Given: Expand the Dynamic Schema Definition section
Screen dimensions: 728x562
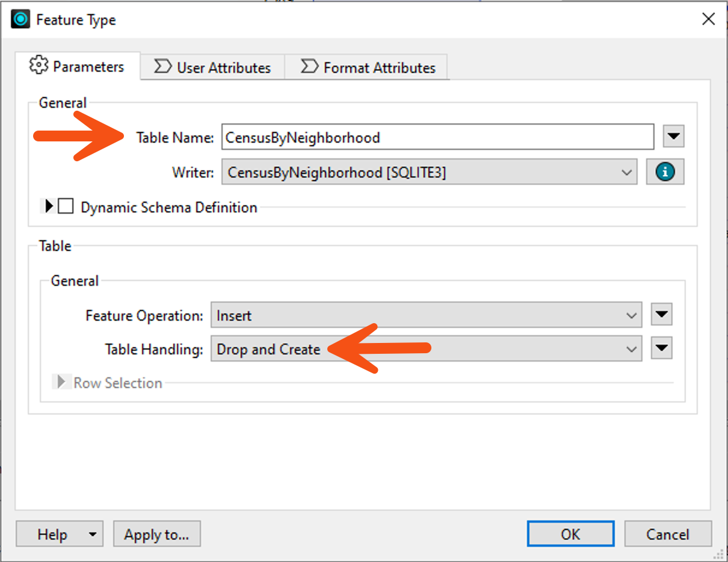Looking at the screenshot, I should (49, 207).
